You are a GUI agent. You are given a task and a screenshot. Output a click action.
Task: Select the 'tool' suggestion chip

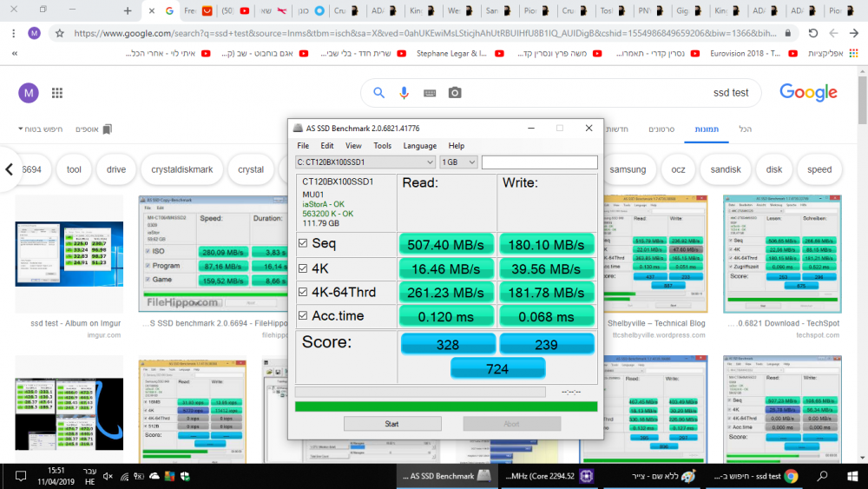74,169
